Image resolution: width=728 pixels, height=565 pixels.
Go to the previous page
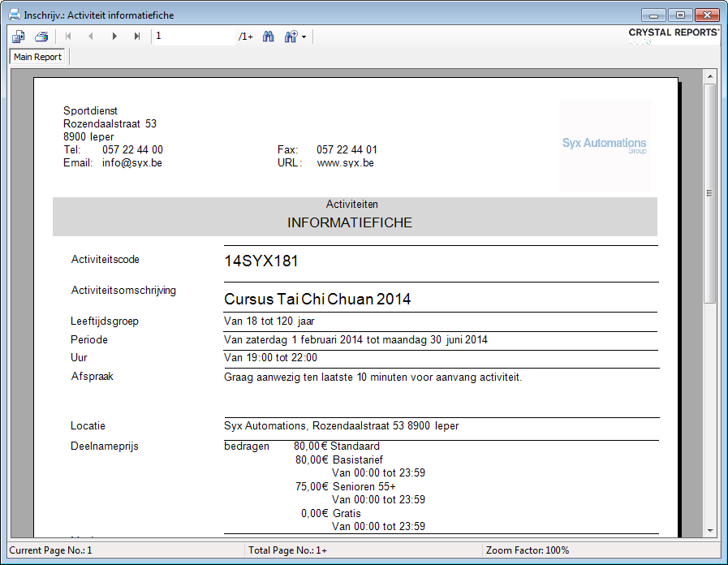click(x=91, y=37)
